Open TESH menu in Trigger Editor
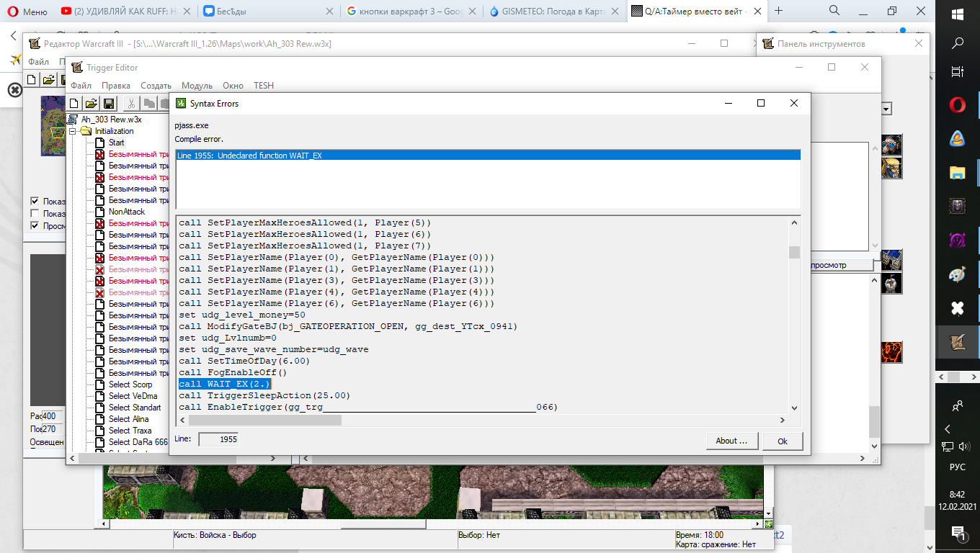Image resolution: width=980 pixels, height=553 pixels. (264, 86)
